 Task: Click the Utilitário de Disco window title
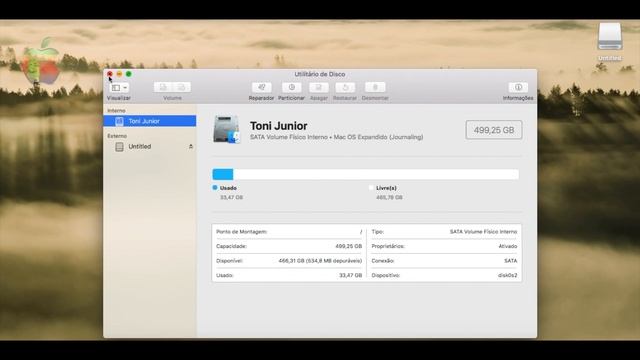(x=320, y=74)
